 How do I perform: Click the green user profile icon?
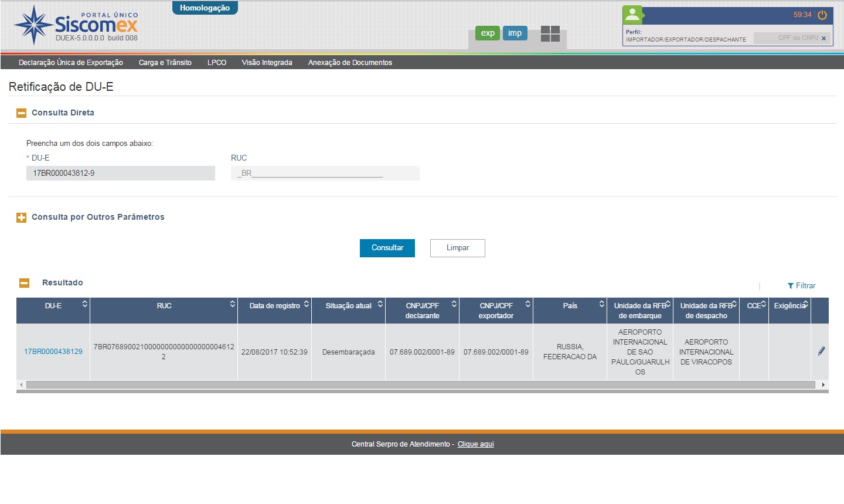click(632, 15)
